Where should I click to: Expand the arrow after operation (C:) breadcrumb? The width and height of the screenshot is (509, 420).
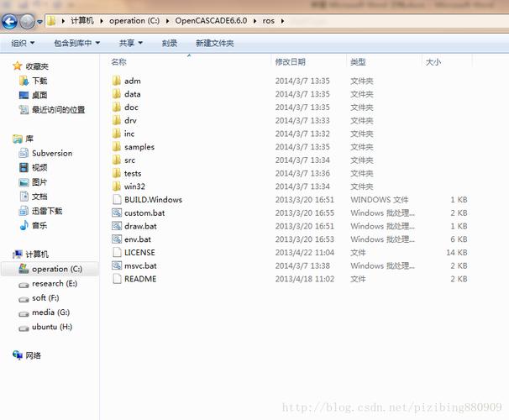pyautogui.click(x=167, y=21)
